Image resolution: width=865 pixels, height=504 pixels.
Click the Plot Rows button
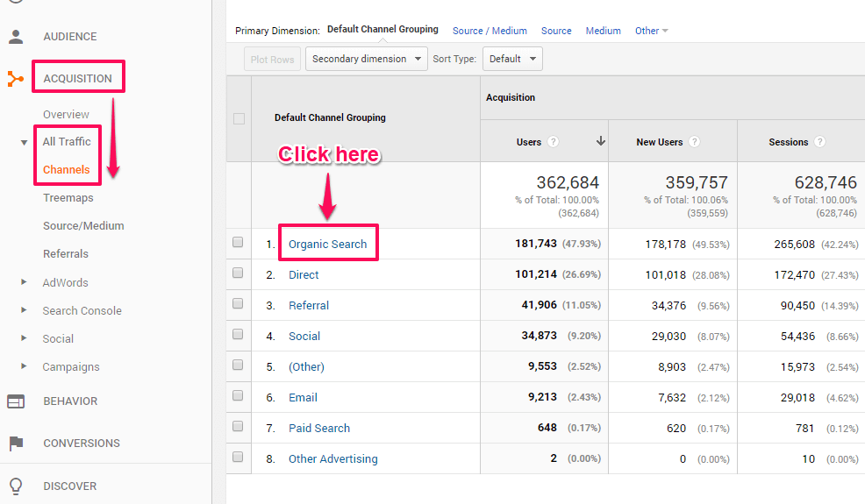273,59
